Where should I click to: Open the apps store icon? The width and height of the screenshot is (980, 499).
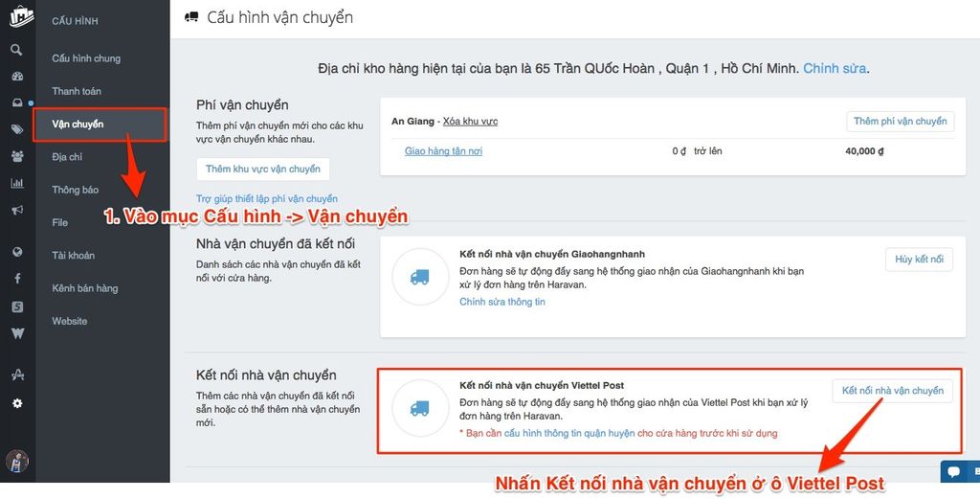pyautogui.click(x=17, y=374)
